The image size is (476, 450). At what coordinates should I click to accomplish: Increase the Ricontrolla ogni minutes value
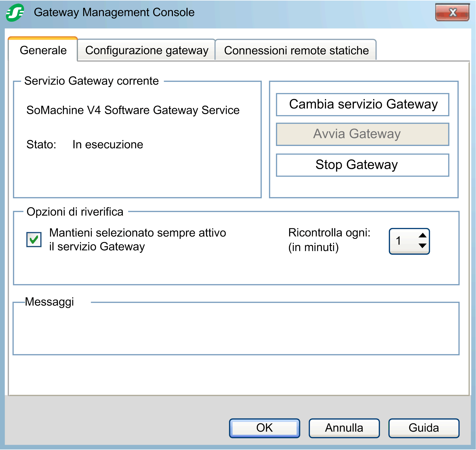coord(422,235)
